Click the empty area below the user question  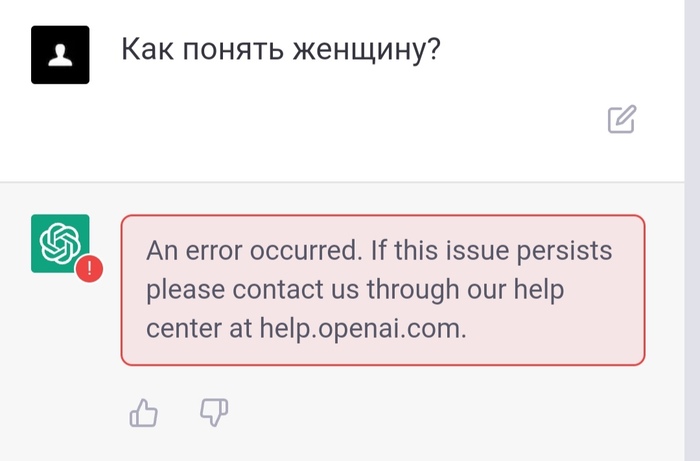[342, 134]
